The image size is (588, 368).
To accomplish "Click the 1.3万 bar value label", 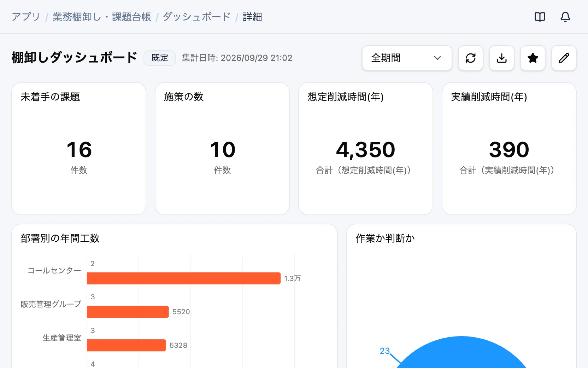I will [x=293, y=278].
